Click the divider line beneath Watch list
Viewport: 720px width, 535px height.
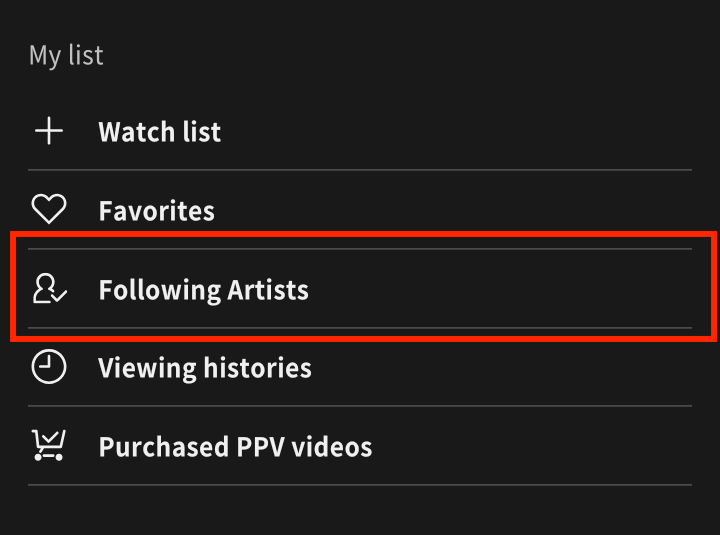pos(360,170)
